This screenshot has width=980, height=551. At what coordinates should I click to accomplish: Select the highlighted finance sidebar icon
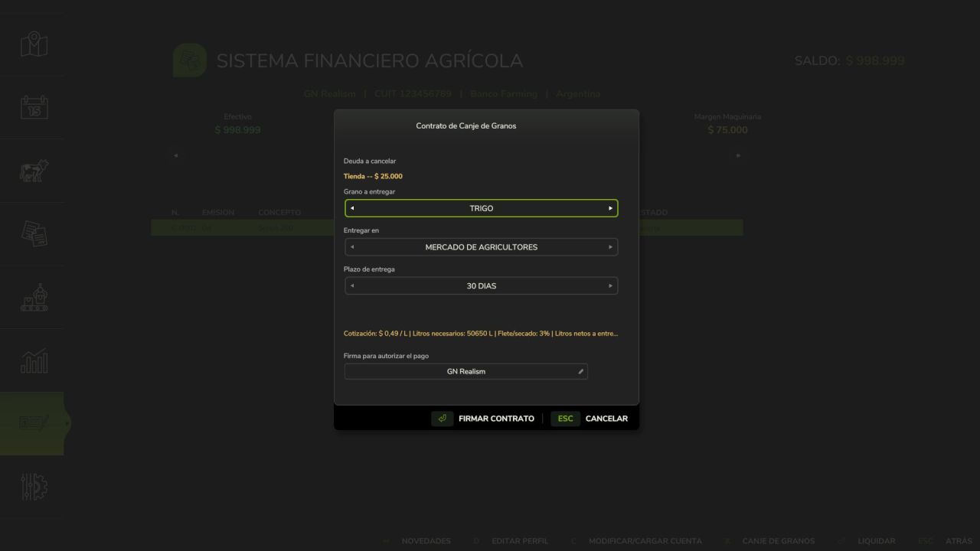[x=34, y=423]
